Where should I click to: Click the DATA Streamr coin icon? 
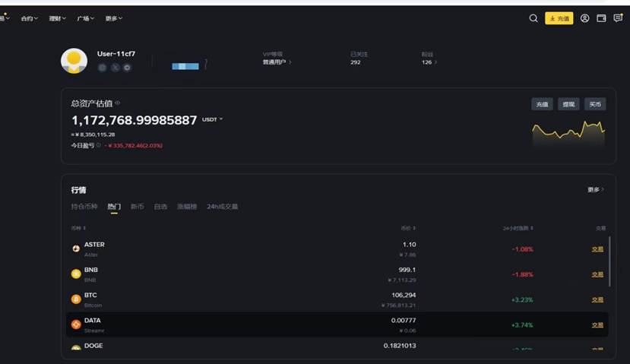76,324
